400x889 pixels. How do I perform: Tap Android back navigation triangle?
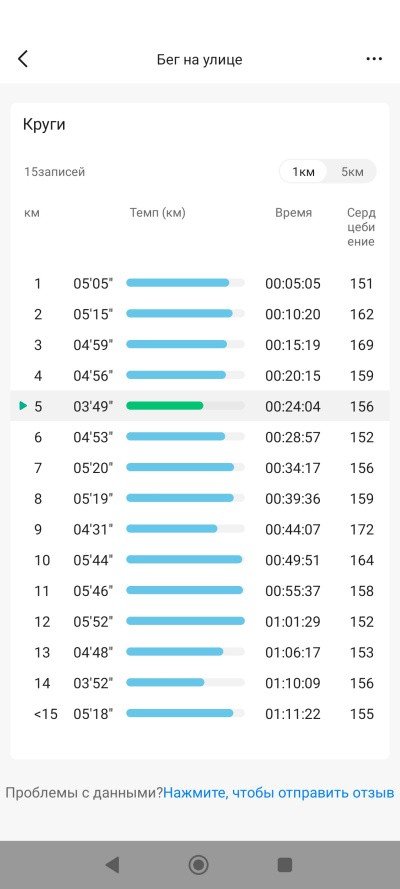[x=112, y=865]
